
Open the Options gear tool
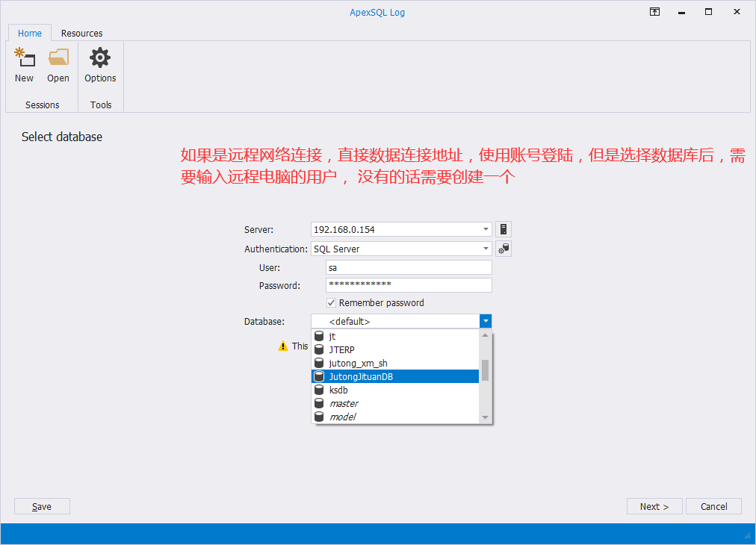click(100, 60)
